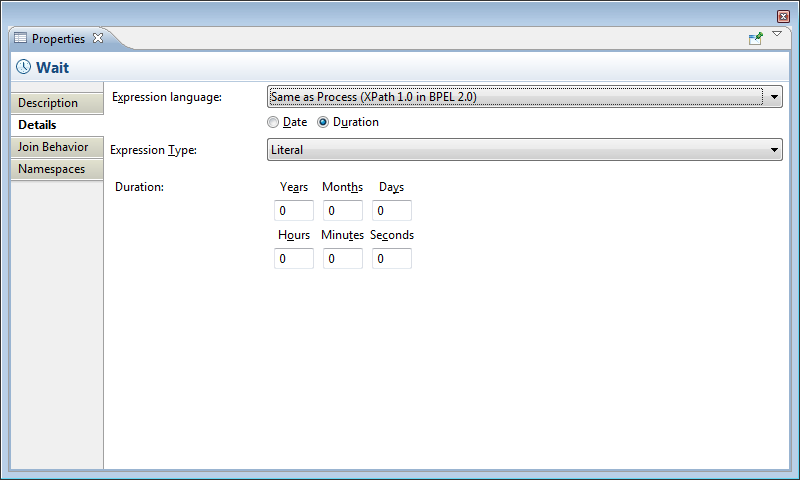Click the Properties view table icon
This screenshot has width=800, height=480.
click(x=20, y=39)
